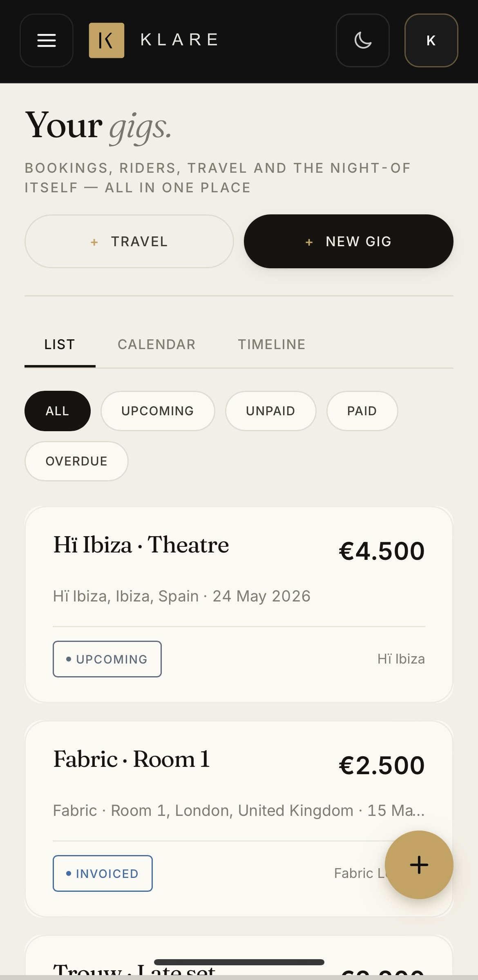Click the KLARE wordmark text
478x980 pixels.
click(180, 40)
